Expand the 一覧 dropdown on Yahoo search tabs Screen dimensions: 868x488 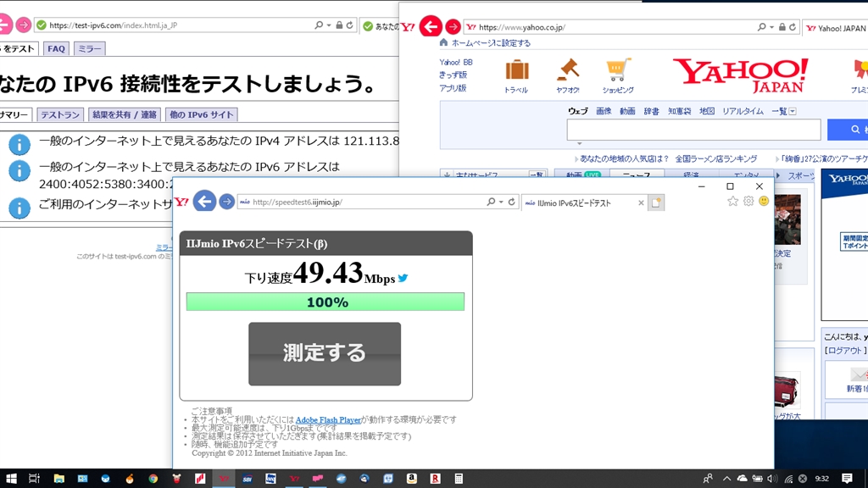click(793, 111)
